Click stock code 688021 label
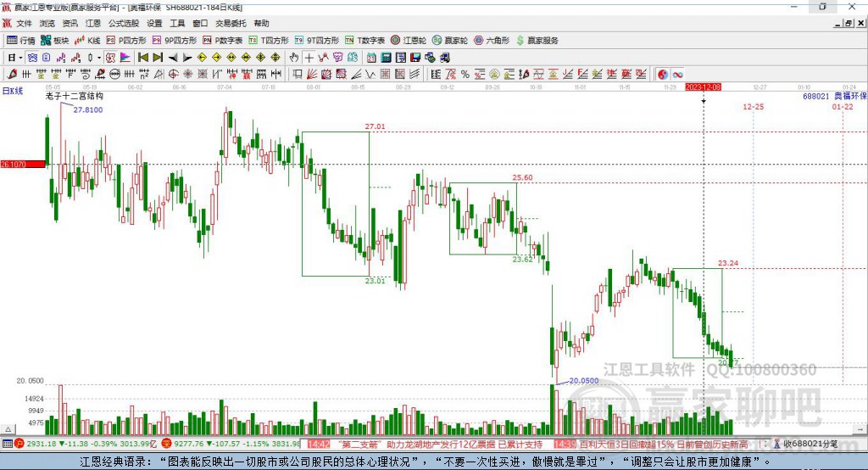This screenshot has width=868, height=470. point(816,97)
